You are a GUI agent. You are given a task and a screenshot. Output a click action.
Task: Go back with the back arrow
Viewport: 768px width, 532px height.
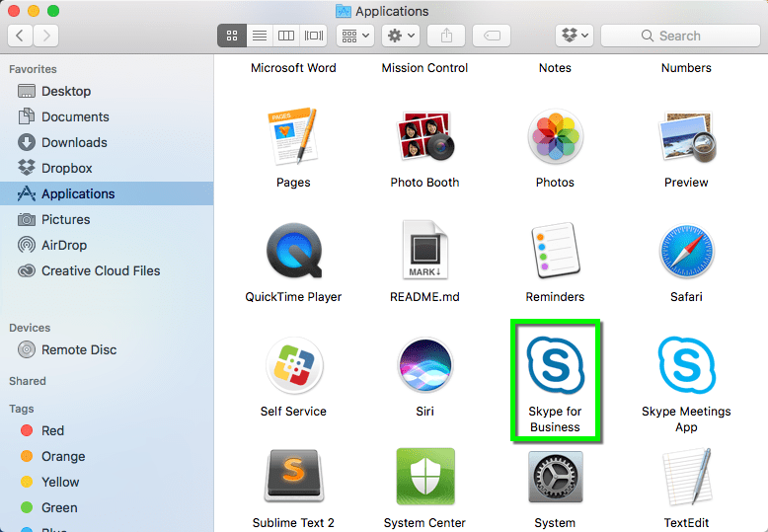[x=20, y=36]
